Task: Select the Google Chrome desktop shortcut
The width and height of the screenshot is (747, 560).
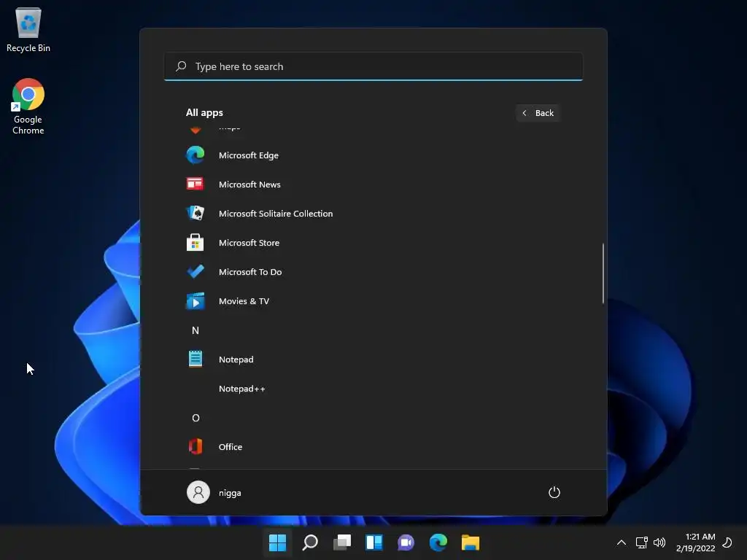Action: pyautogui.click(x=28, y=106)
